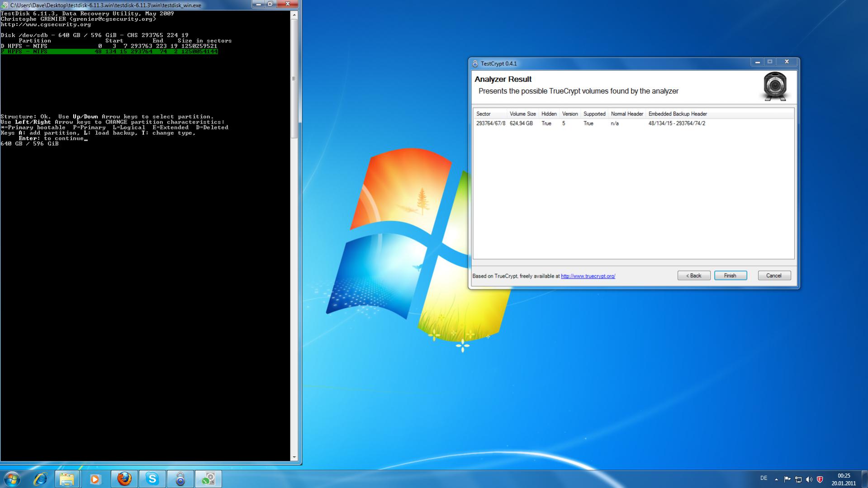The width and height of the screenshot is (868, 488).
Task: Switch to Skype in the taskbar
Action: (152, 479)
